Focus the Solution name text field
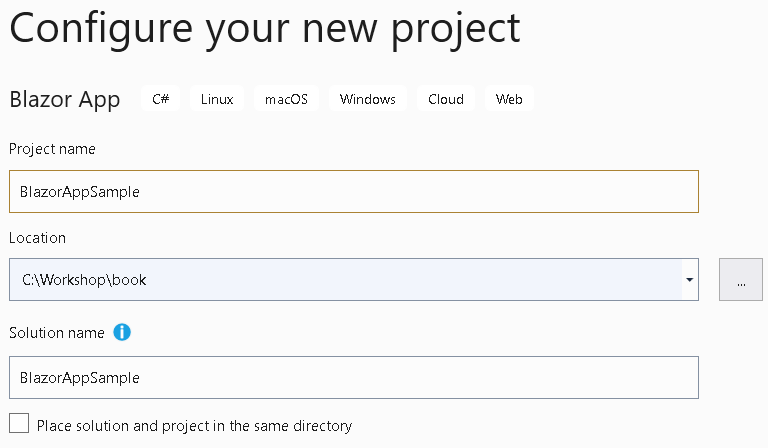This screenshot has height=448, width=768. pos(353,378)
